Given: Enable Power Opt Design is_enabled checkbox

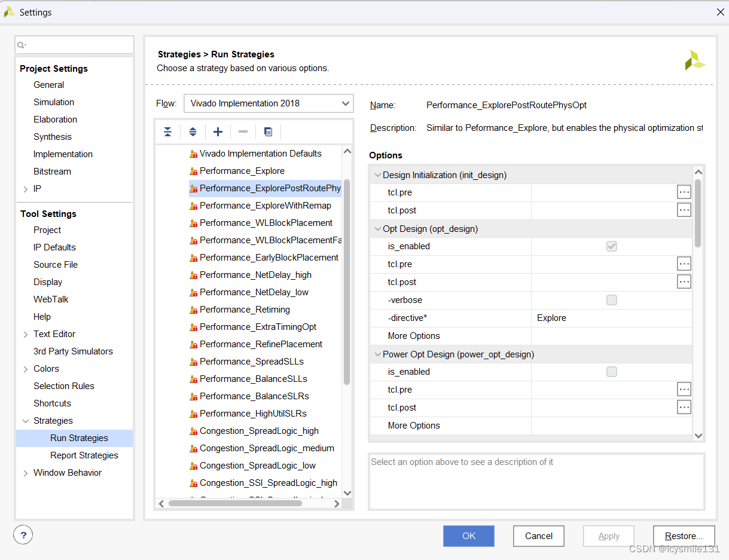Looking at the screenshot, I should [x=611, y=372].
